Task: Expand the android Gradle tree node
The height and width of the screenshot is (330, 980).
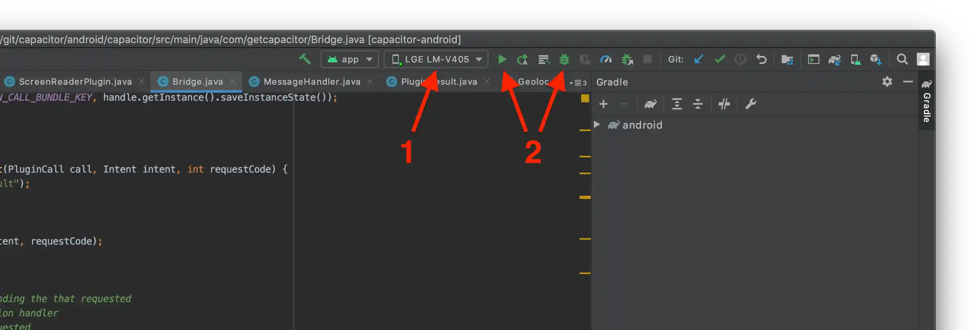Action: pyautogui.click(x=597, y=125)
